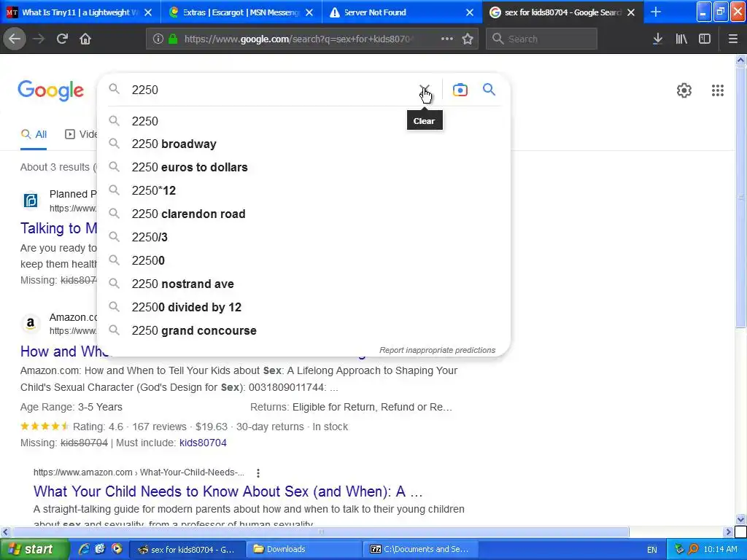Switch to the C:\Documents and Se... taskbar window
The image size is (747, 560).
pos(420,549)
